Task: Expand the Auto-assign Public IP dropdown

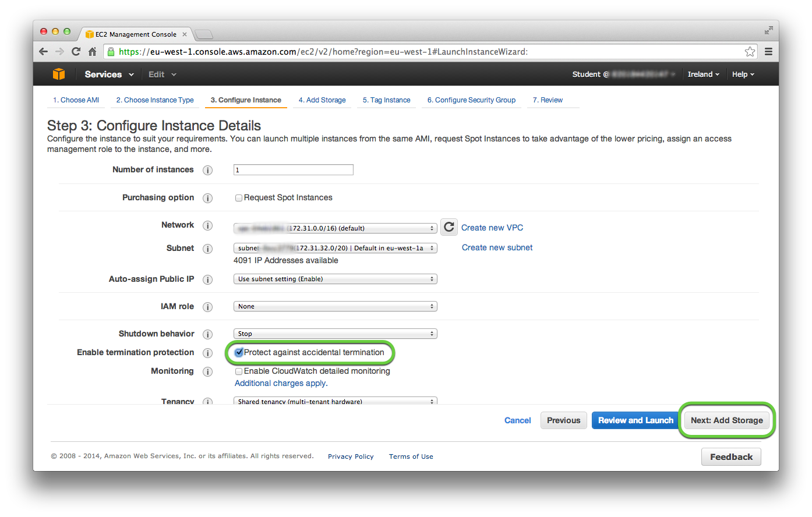Action: [335, 279]
